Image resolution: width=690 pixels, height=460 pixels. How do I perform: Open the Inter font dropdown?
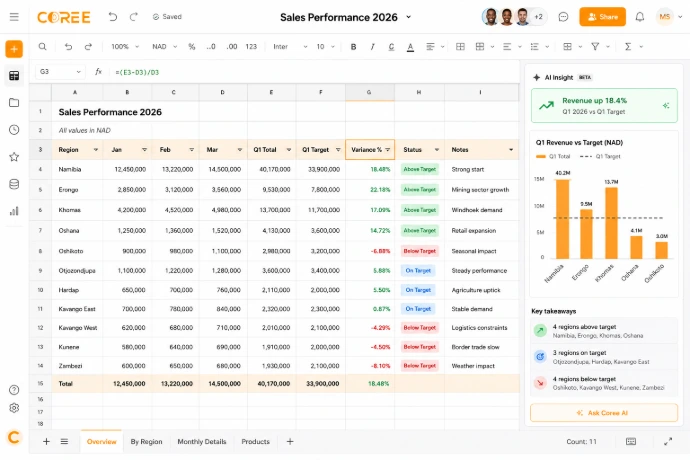pos(290,46)
